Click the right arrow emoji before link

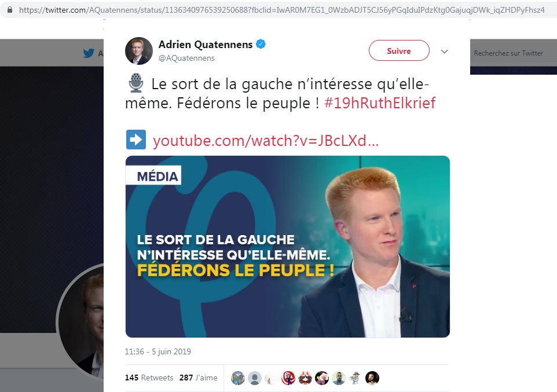136,140
